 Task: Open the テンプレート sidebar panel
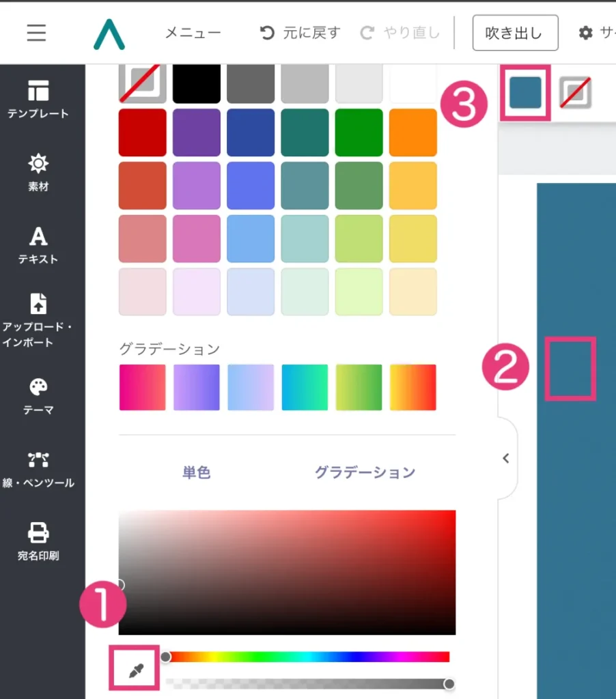point(38,100)
